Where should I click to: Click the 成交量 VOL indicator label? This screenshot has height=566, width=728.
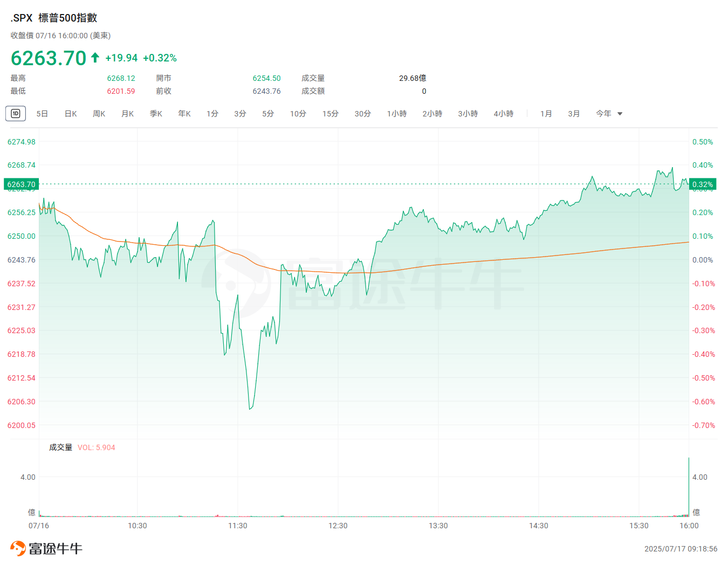[82, 447]
